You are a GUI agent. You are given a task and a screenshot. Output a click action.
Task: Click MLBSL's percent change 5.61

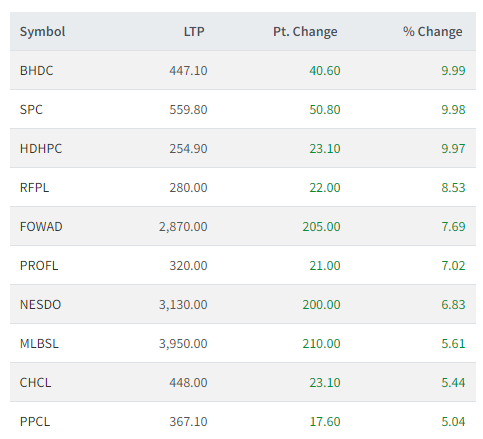[453, 344]
